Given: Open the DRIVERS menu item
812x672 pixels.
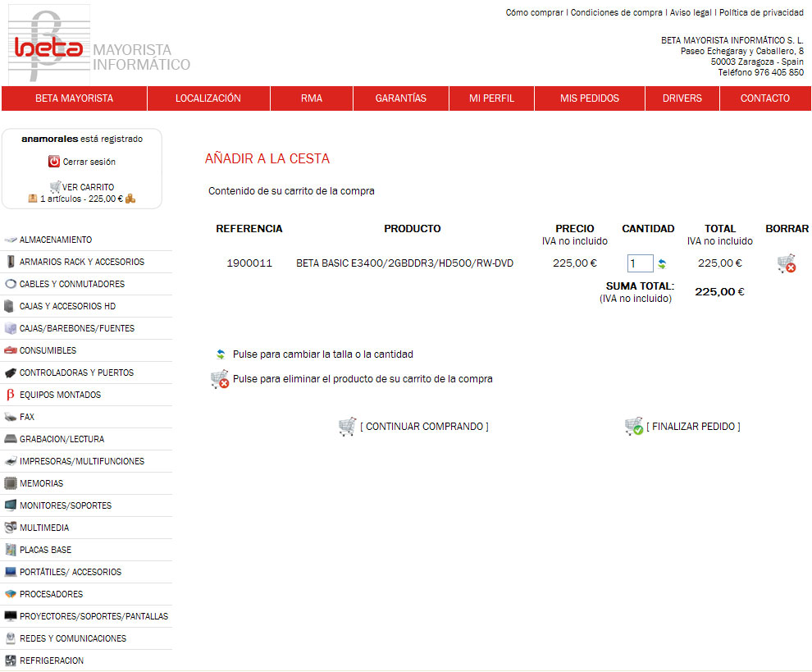Looking at the screenshot, I should point(682,98).
